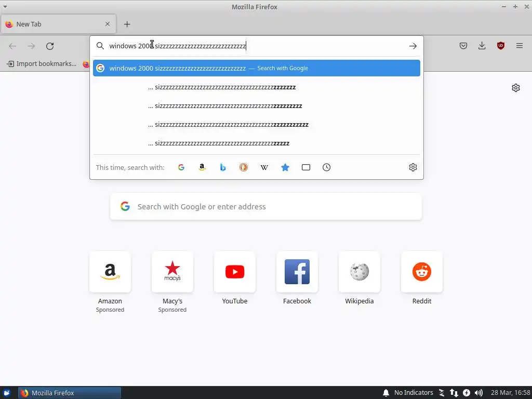Viewport: 532px width, 399px height.
Task: Choose the suggestion ending with seven bold z's
Action: click(257, 87)
